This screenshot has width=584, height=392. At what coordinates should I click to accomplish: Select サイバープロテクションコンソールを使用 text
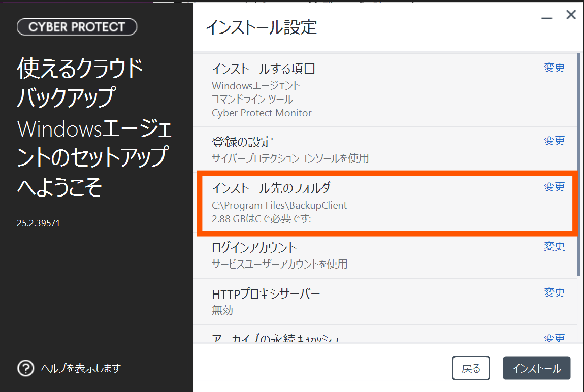[x=290, y=158]
